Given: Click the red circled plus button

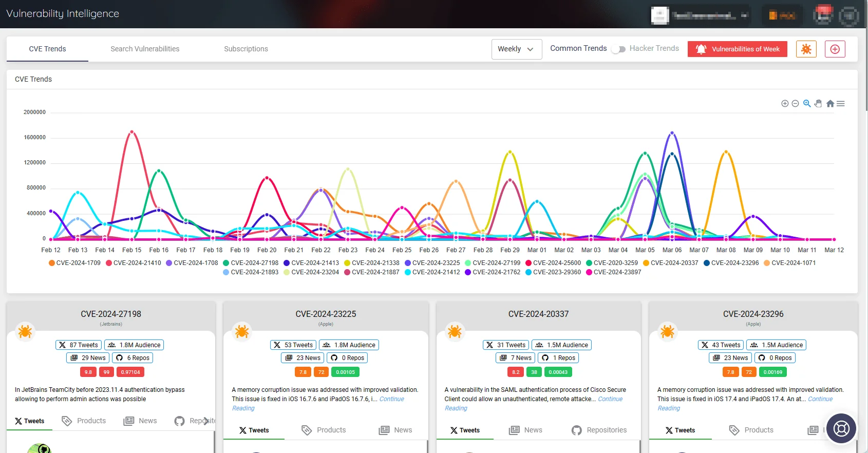Looking at the screenshot, I should [x=835, y=49].
